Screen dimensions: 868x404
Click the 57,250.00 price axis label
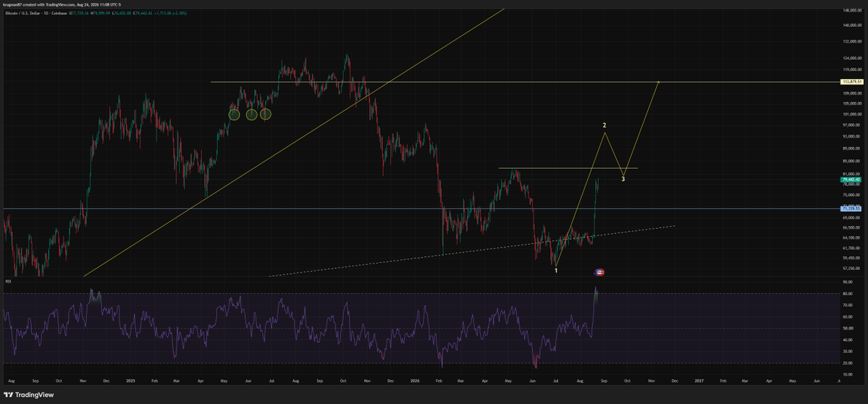(851, 269)
